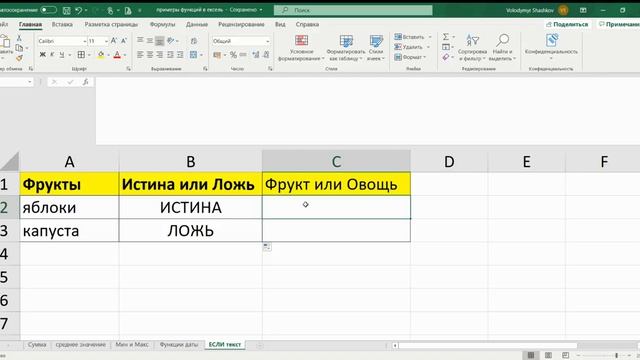Click the Orientation text-angle icon

(171, 40)
